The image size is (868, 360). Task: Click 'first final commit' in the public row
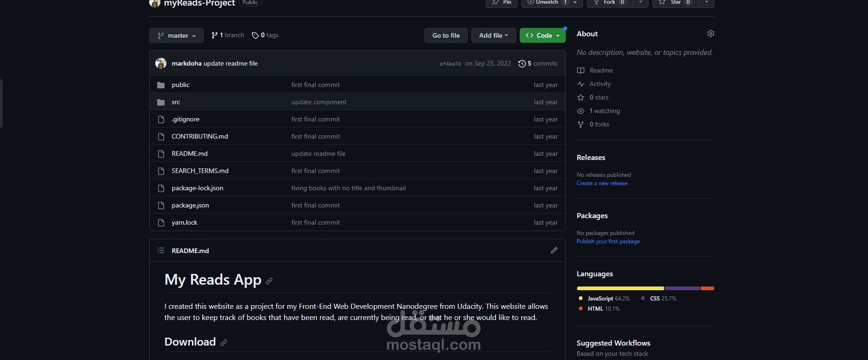(x=316, y=85)
